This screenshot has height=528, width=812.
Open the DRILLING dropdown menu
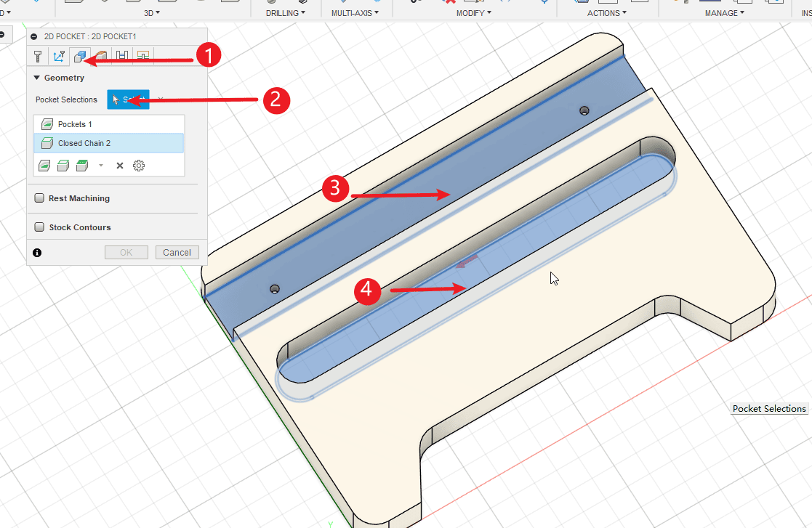(x=285, y=13)
